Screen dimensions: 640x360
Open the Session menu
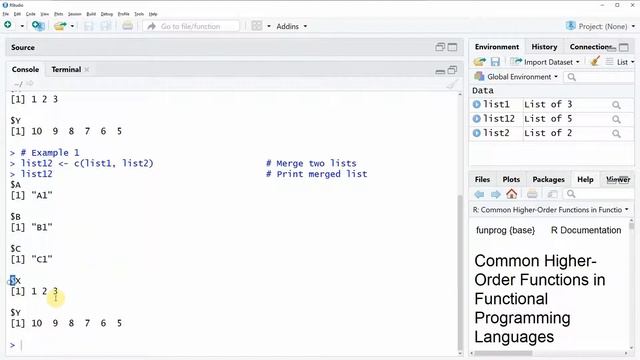(75, 14)
